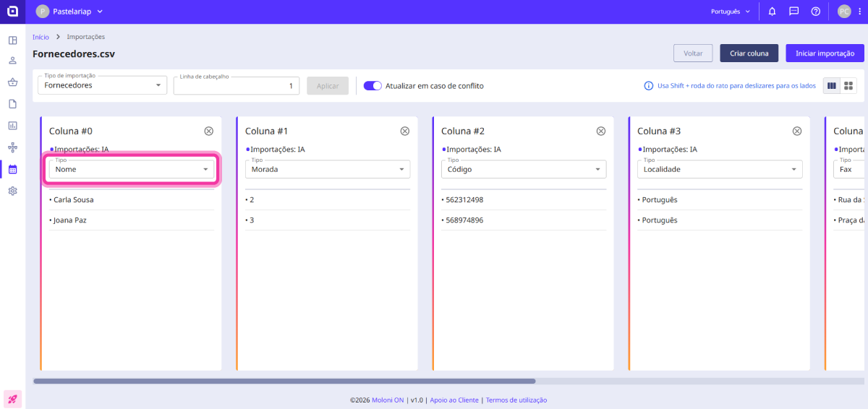Open the person icon in sidebar

12,61
